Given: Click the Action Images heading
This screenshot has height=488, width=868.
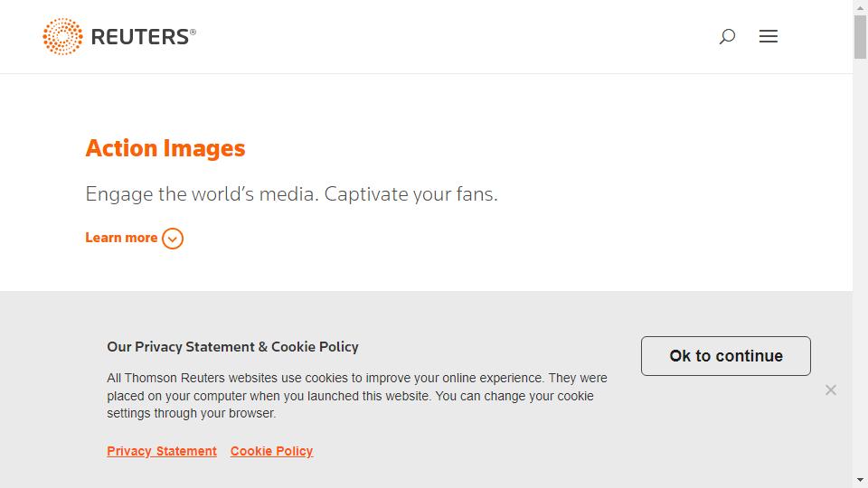Looking at the screenshot, I should pos(165,148).
